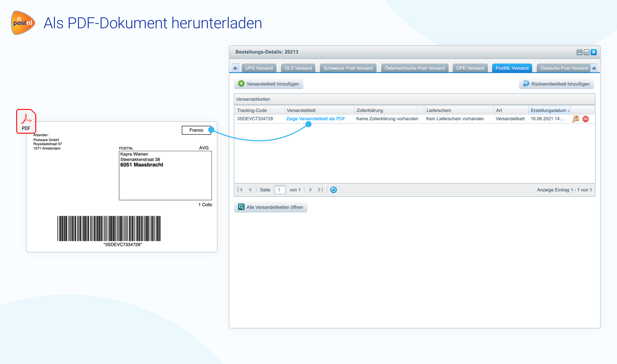Click Rücksendeetikett hinzufügen button

[x=556, y=84]
